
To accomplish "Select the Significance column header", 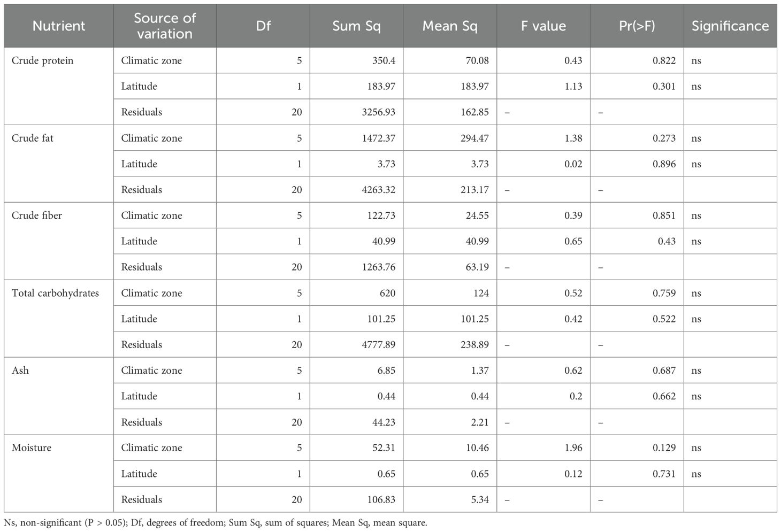I will click(730, 26).
